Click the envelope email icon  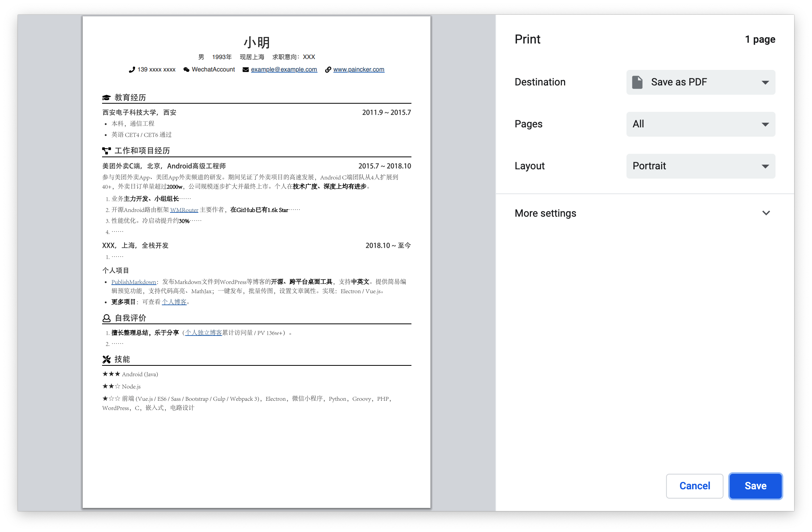click(x=246, y=70)
